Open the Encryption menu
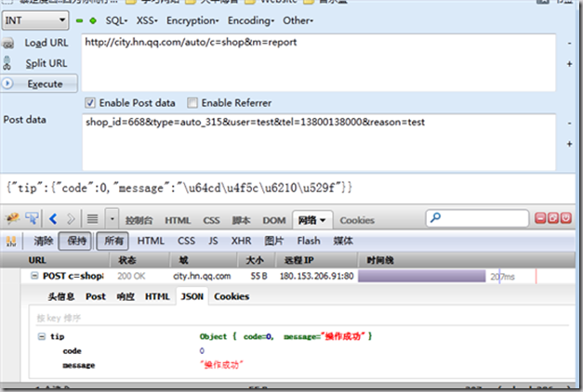This screenshot has height=392, width=583. pyautogui.click(x=192, y=20)
